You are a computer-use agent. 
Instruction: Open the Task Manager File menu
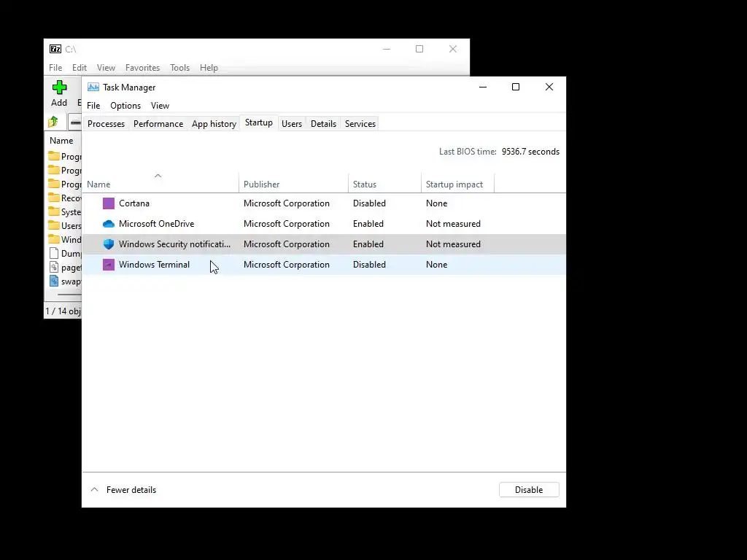point(93,106)
